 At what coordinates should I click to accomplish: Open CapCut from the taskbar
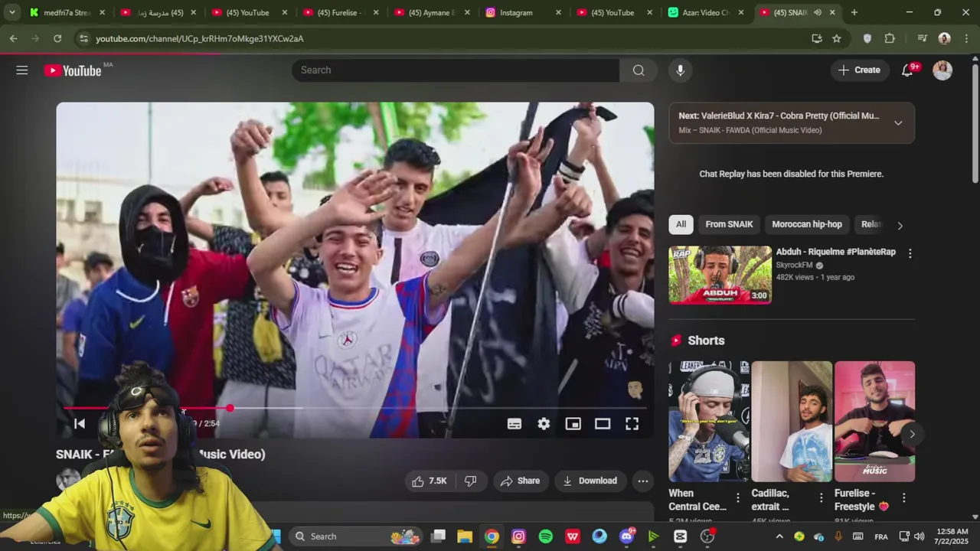click(x=680, y=536)
